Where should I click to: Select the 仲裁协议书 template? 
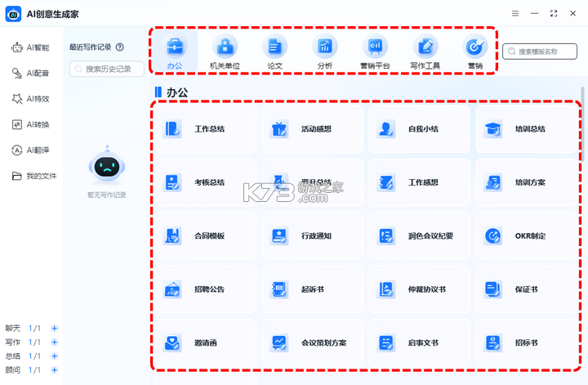point(419,289)
